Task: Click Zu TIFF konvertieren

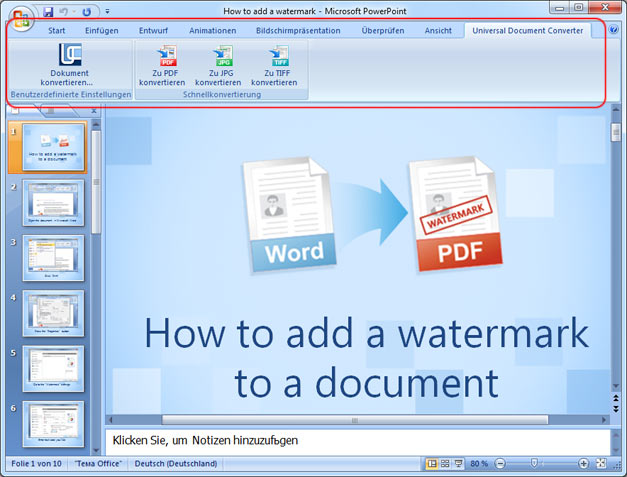Action: (x=274, y=65)
